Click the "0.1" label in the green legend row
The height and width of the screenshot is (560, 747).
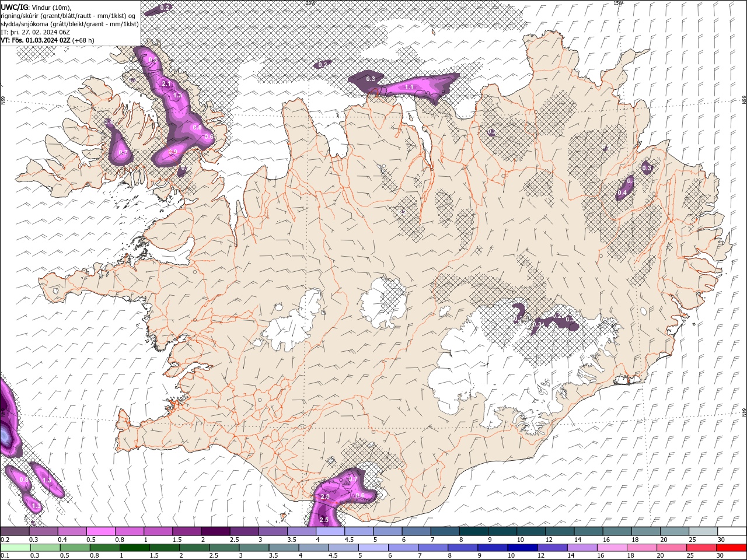point(5,555)
